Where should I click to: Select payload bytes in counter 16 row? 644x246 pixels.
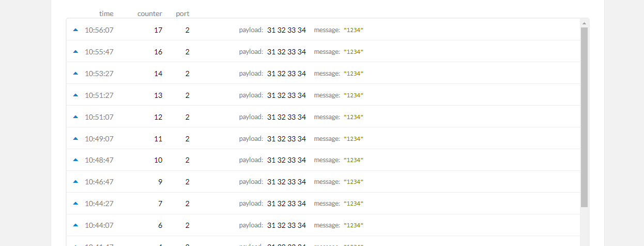286,52
